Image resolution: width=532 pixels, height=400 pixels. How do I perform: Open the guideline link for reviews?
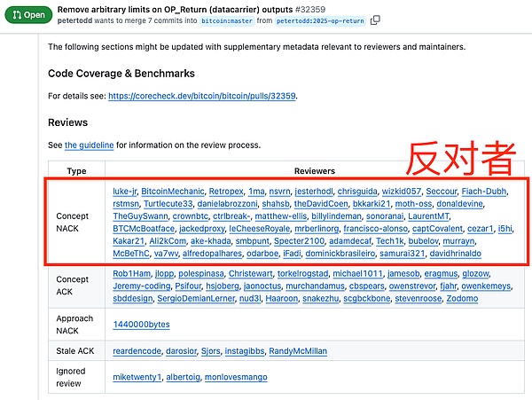89,145
